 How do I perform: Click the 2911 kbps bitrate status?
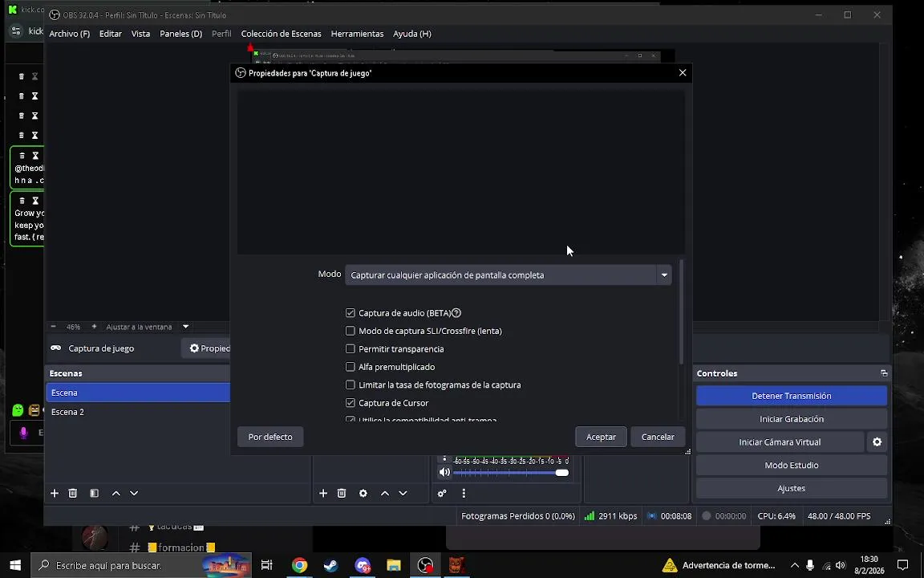(610, 516)
